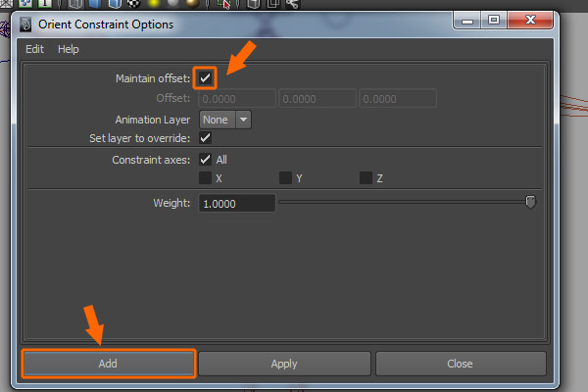Image resolution: width=588 pixels, height=392 pixels.
Task: Select the wireframe cube shading icon
Action: coord(75,4)
